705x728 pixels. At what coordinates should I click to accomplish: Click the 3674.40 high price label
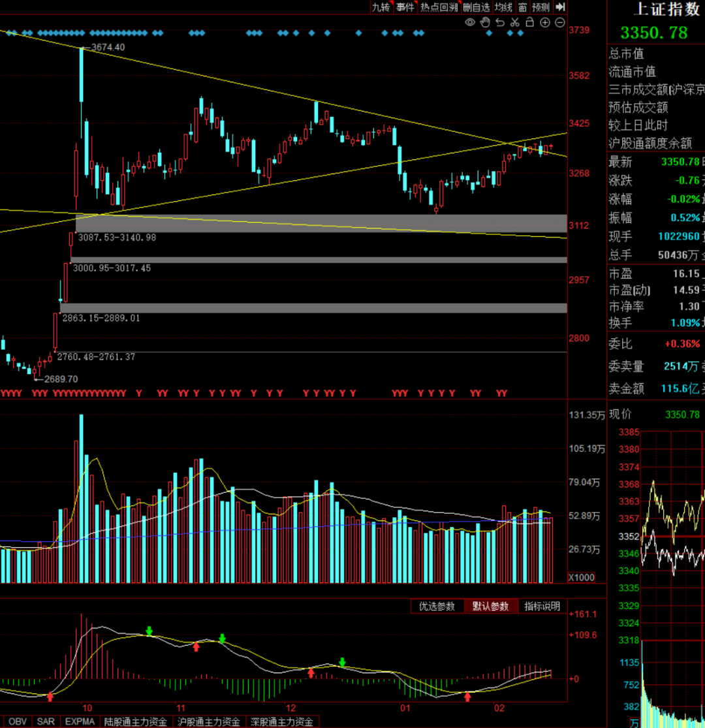108,47
